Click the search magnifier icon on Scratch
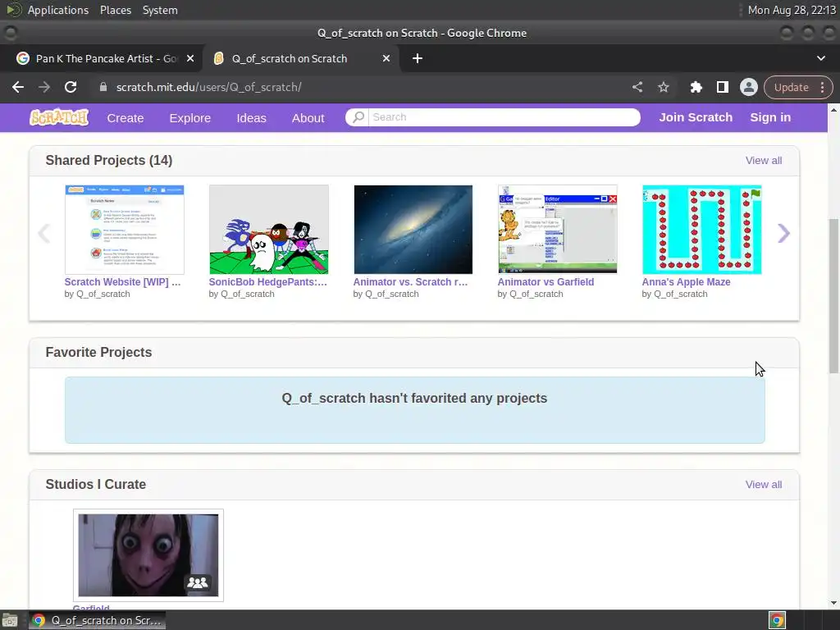The image size is (840, 630). [x=358, y=116]
